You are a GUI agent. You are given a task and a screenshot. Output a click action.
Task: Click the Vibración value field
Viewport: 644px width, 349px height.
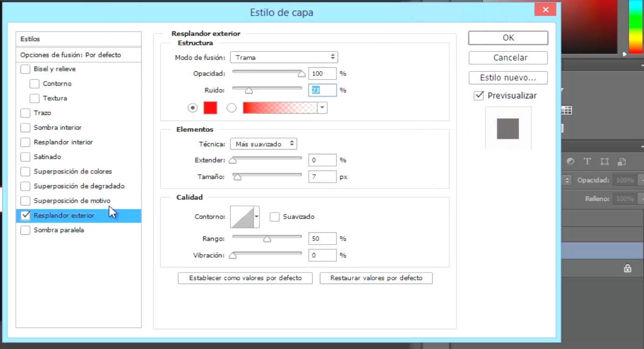pyautogui.click(x=322, y=255)
